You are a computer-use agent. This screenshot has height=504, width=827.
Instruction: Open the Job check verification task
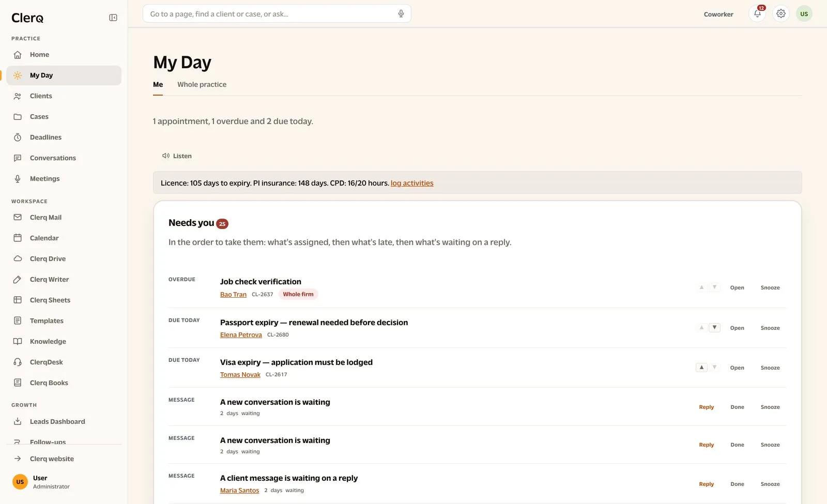tap(737, 288)
